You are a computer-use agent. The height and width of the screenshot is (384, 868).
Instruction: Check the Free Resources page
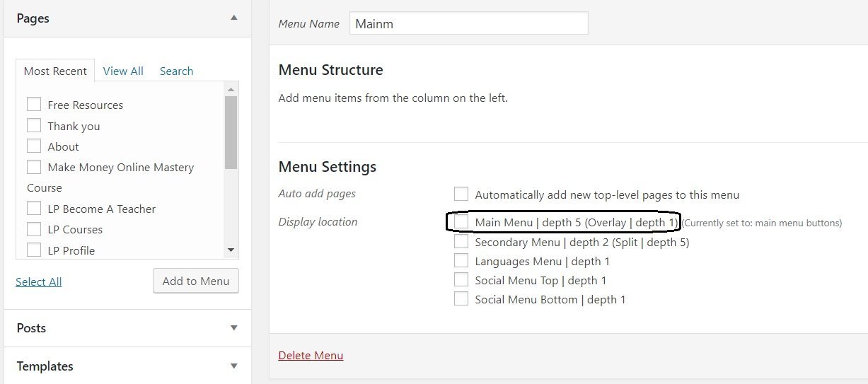coord(34,105)
